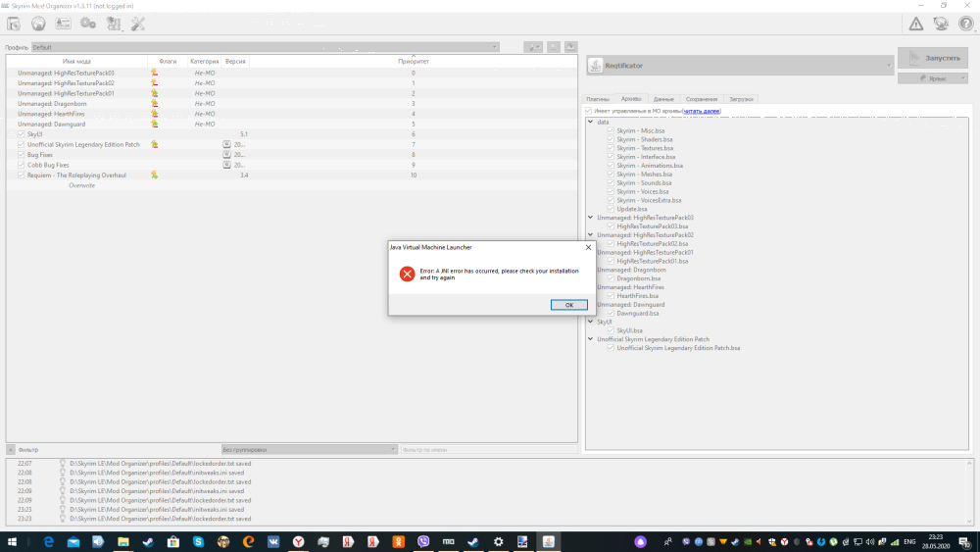Viewport: 980px width, 552px height.
Task: Open Windows Start menu
Action: (x=12, y=542)
